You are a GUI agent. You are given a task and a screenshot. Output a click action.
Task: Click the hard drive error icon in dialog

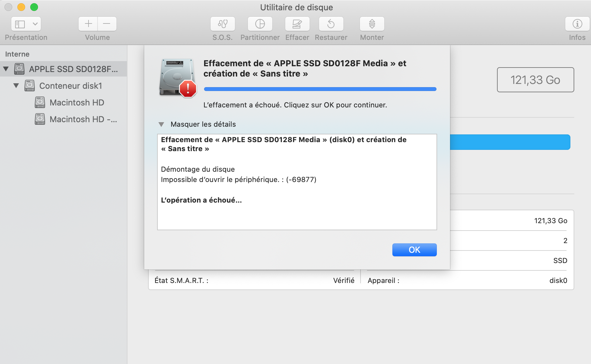(x=178, y=78)
